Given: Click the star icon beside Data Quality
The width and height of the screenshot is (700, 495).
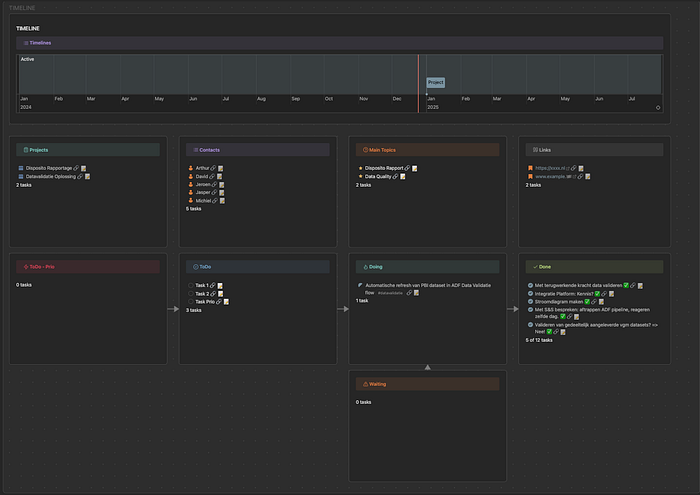Looking at the screenshot, I should point(361,176).
